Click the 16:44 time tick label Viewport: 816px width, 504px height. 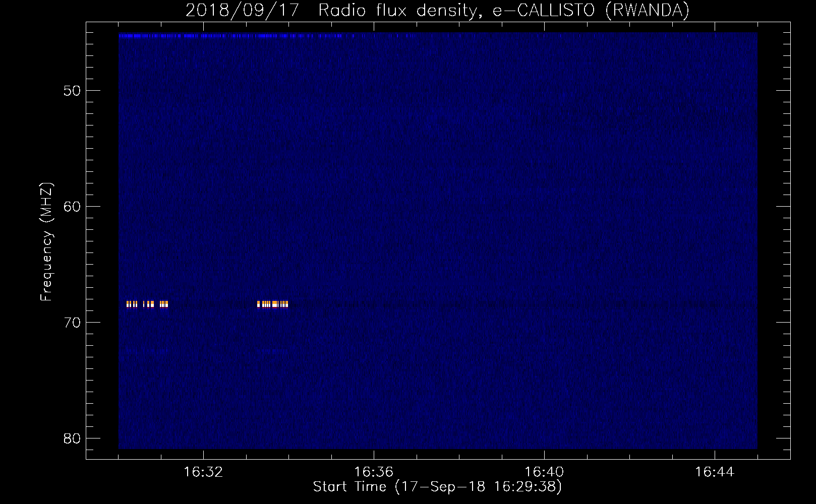[x=715, y=472]
